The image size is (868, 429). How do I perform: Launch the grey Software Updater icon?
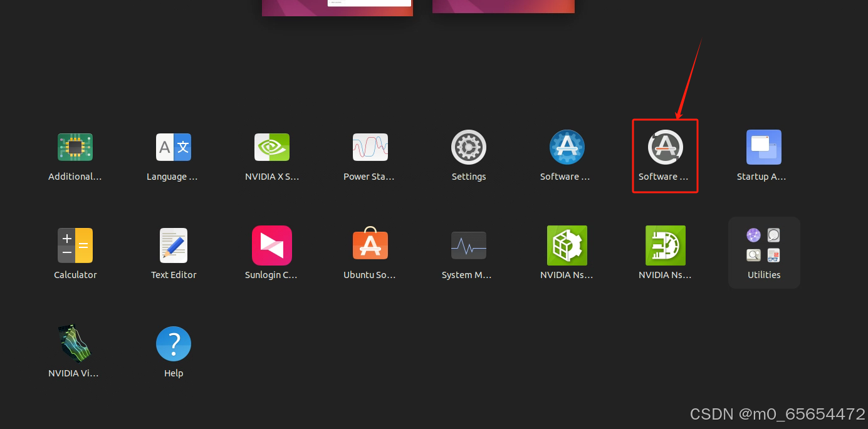[x=666, y=148]
